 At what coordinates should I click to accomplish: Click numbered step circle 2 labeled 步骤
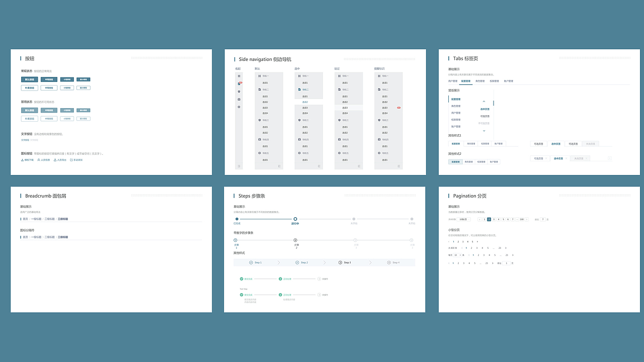tap(295, 240)
